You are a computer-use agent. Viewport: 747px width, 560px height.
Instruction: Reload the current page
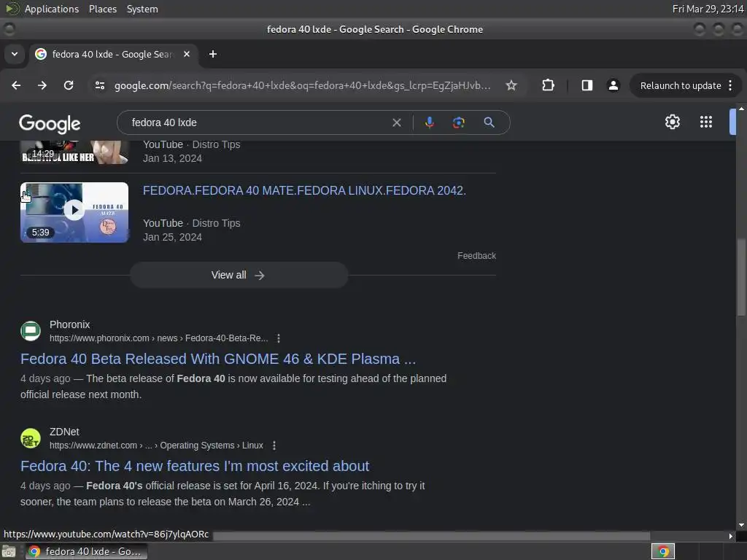(x=69, y=85)
